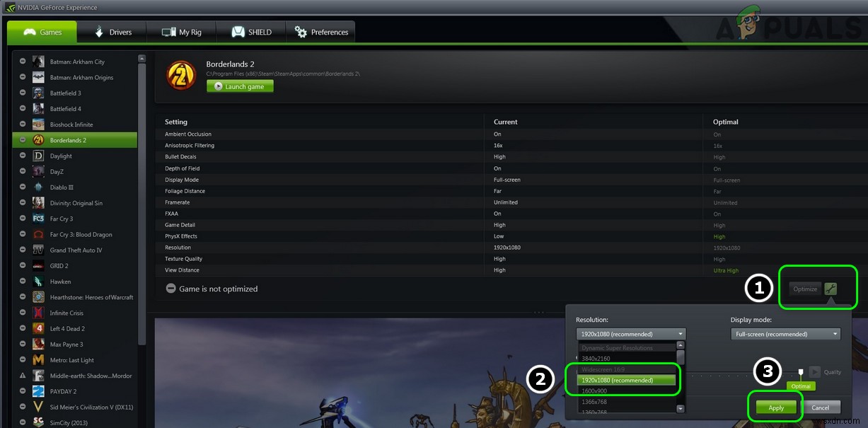The image size is (868, 428).
Task: Select the Hawken game icon
Action: 38,282
